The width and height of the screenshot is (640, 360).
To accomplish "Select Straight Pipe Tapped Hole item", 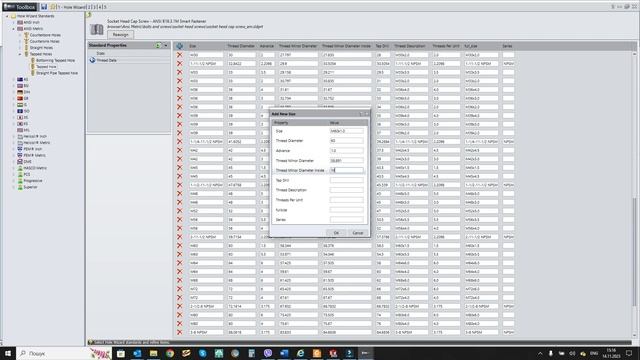I will pyautogui.click(x=57, y=73).
